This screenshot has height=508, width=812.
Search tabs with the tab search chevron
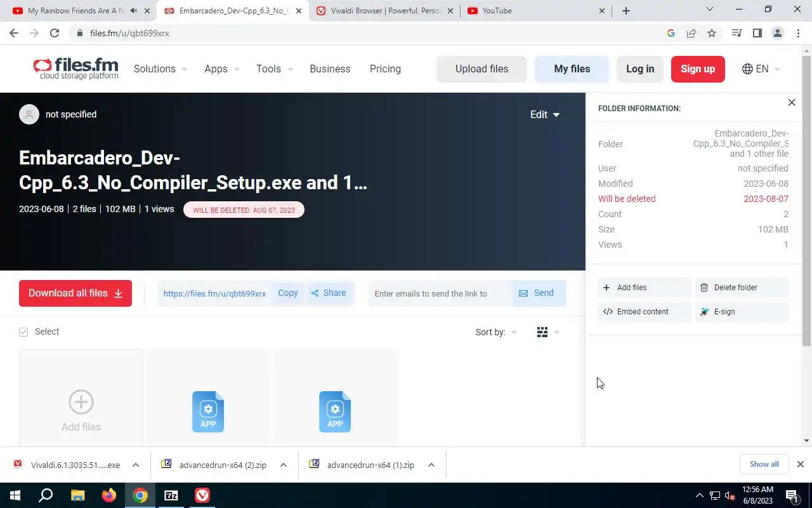(x=710, y=10)
